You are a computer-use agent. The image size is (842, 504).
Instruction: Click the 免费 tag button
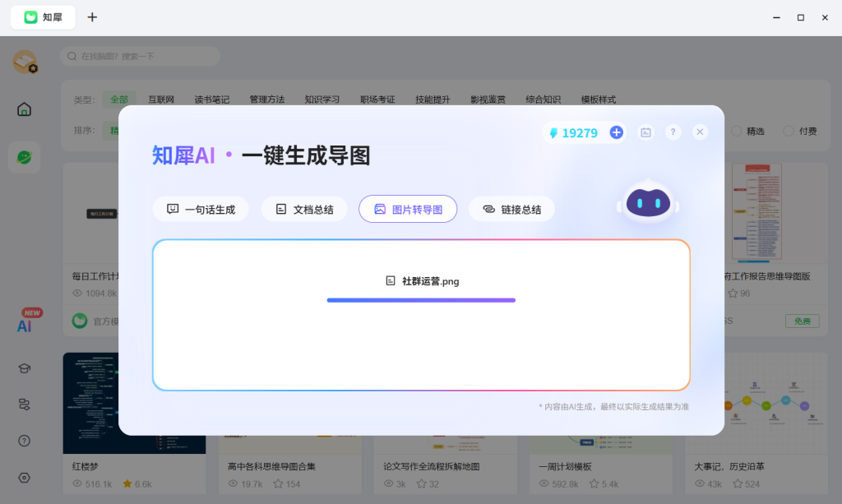point(803,321)
